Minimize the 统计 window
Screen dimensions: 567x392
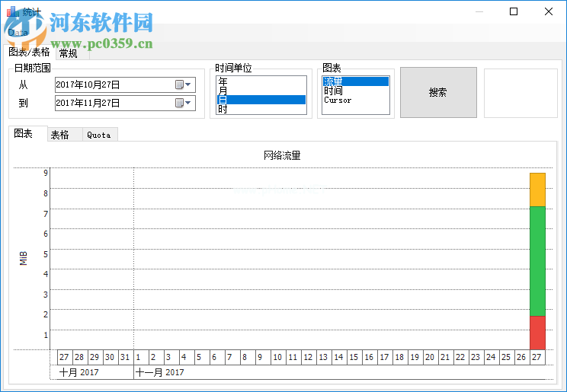click(479, 11)
